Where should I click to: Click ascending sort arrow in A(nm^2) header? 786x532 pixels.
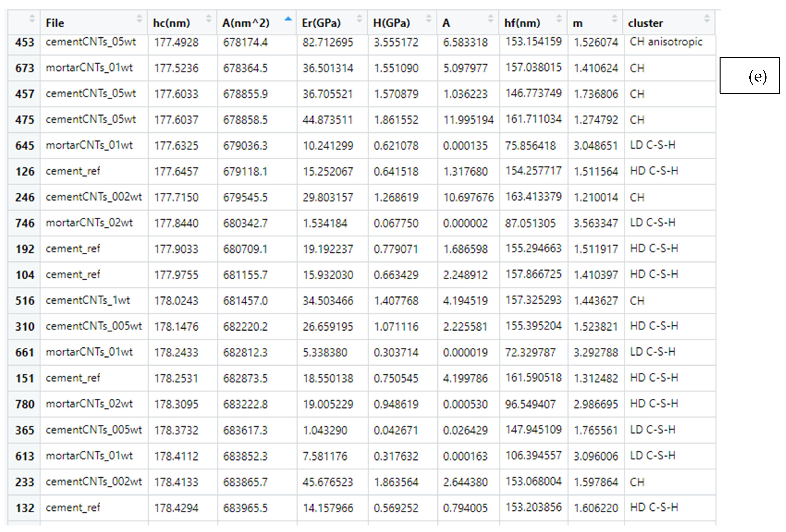coord(288,19)
